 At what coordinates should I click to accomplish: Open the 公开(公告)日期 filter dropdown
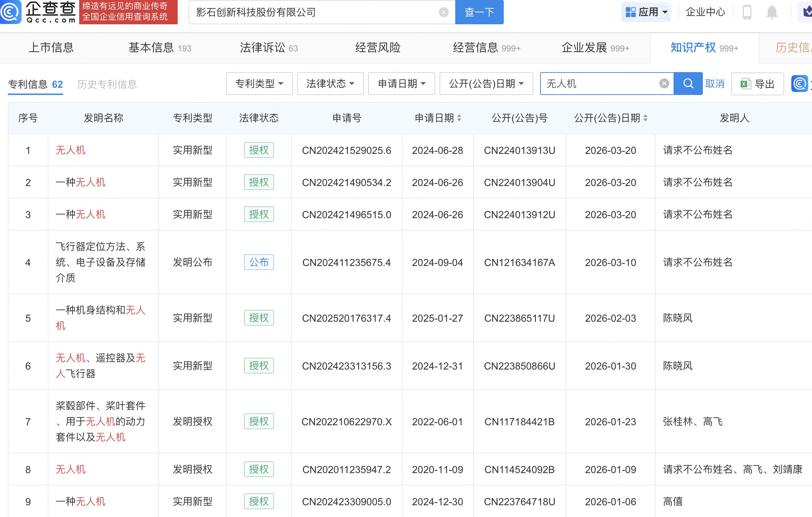click(x=486, y=84)
